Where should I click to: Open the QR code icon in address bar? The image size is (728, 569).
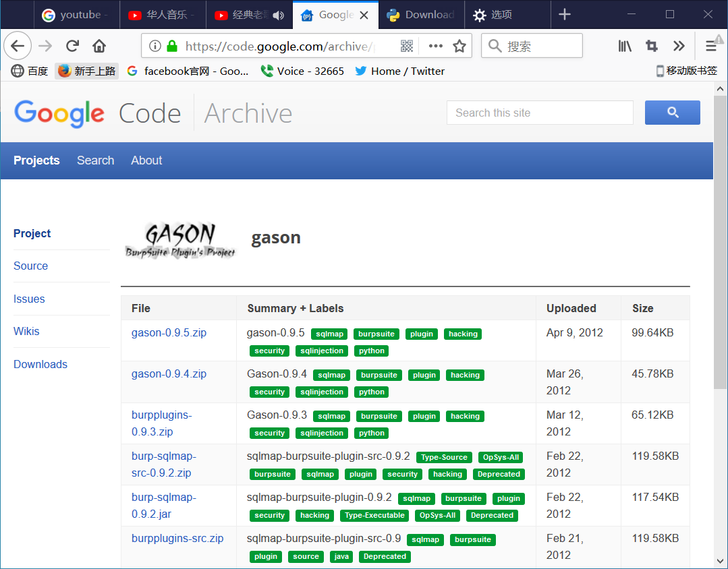pos(407,46)
